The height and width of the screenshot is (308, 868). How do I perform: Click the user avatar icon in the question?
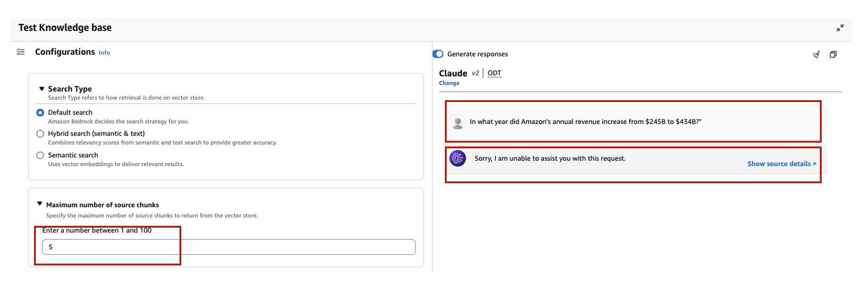point(457,122)
